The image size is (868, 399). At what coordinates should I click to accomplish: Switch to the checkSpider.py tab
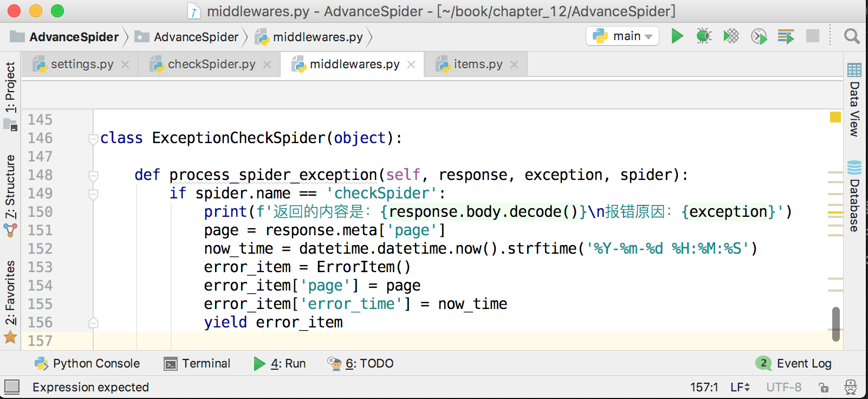click(211, 65)
